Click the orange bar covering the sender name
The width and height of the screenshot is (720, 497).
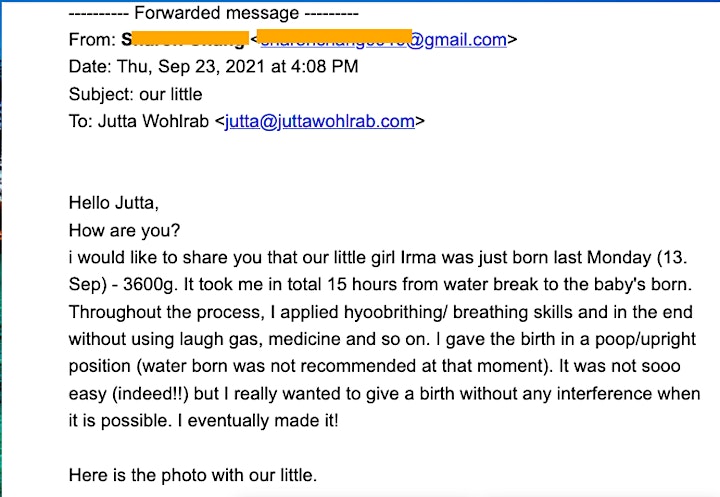[186, 38]
